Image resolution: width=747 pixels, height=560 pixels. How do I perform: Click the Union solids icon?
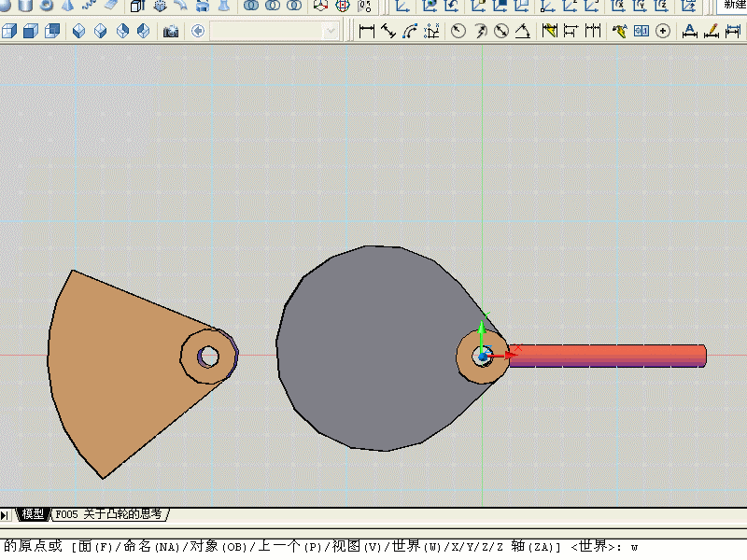(x=251, y=6)
